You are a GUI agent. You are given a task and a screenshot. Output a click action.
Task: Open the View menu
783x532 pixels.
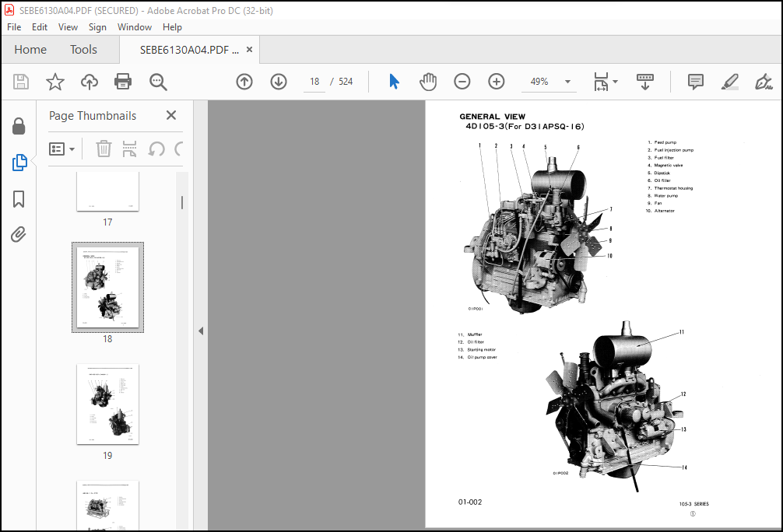68,27
